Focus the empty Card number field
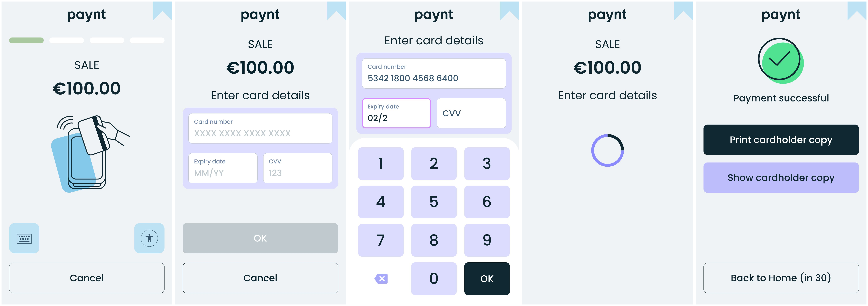 pyautogui.click(x=260, y=129)
